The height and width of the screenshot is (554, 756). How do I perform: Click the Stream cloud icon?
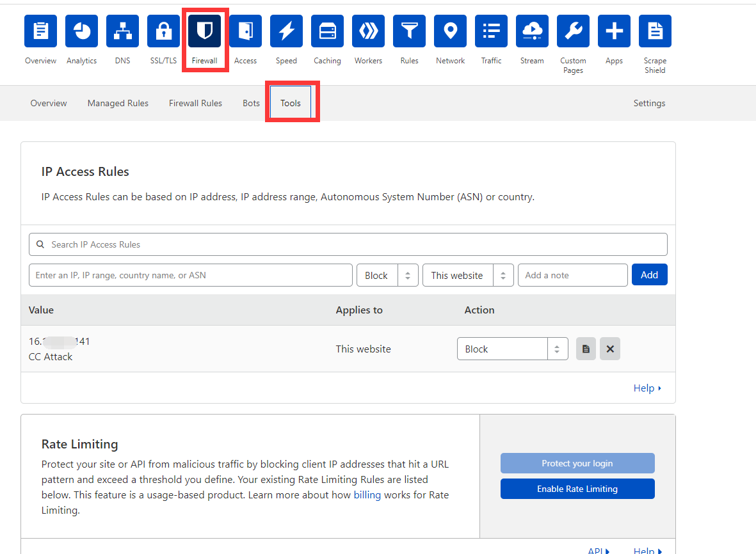[x=532, y=31]
